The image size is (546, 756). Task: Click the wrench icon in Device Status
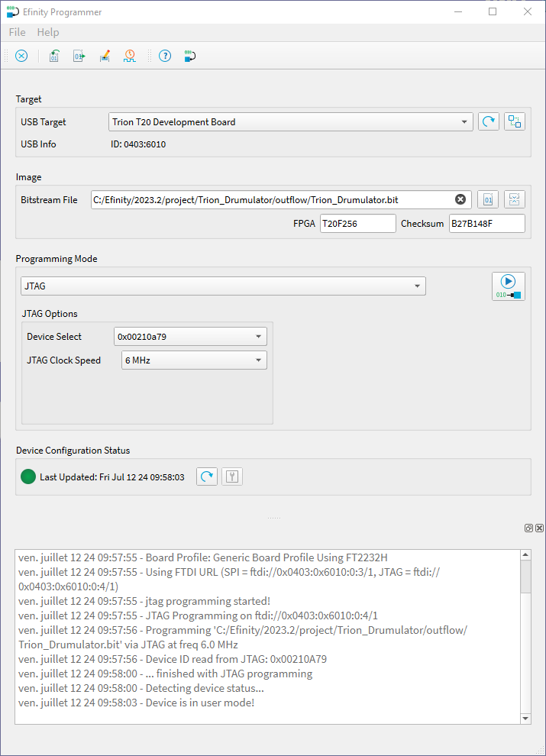click(x=232, y=477)
